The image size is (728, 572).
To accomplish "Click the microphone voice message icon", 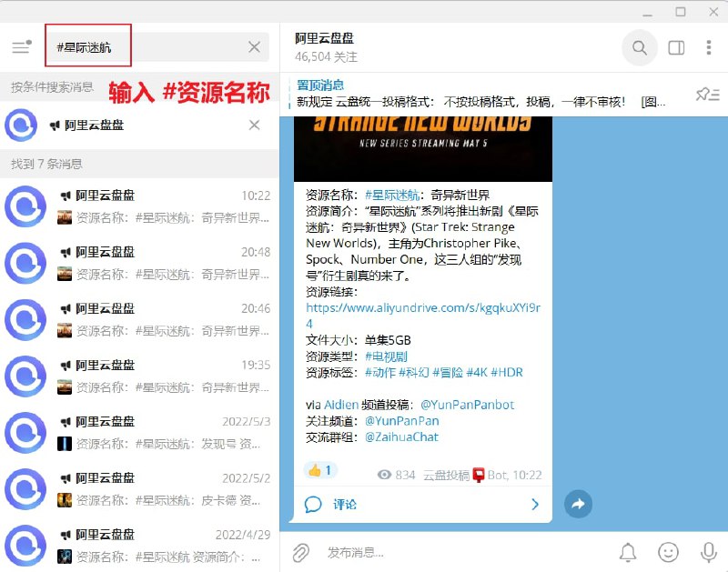I will coord(709,553).
